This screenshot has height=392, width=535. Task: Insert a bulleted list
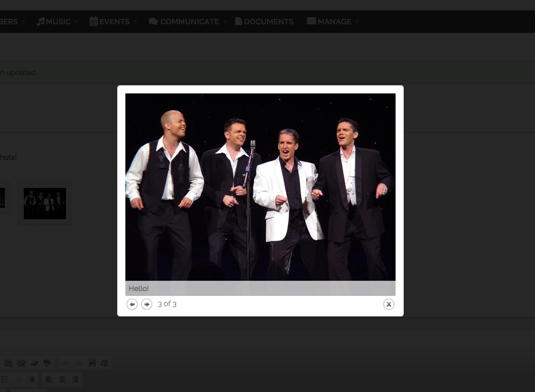pyautogui.click(x=5, y=379)
